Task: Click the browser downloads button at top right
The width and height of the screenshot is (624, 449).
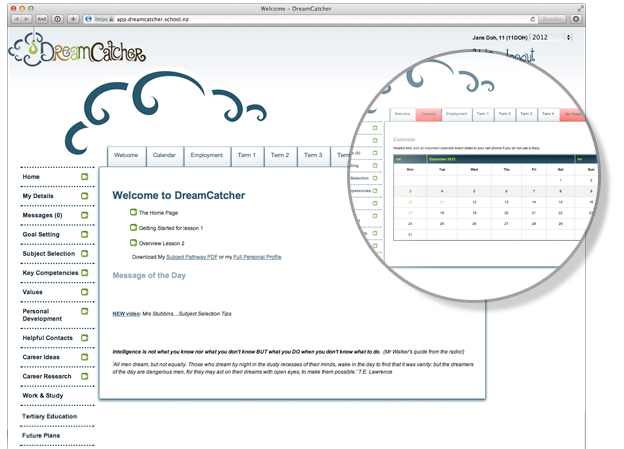Action: [576, 19]
